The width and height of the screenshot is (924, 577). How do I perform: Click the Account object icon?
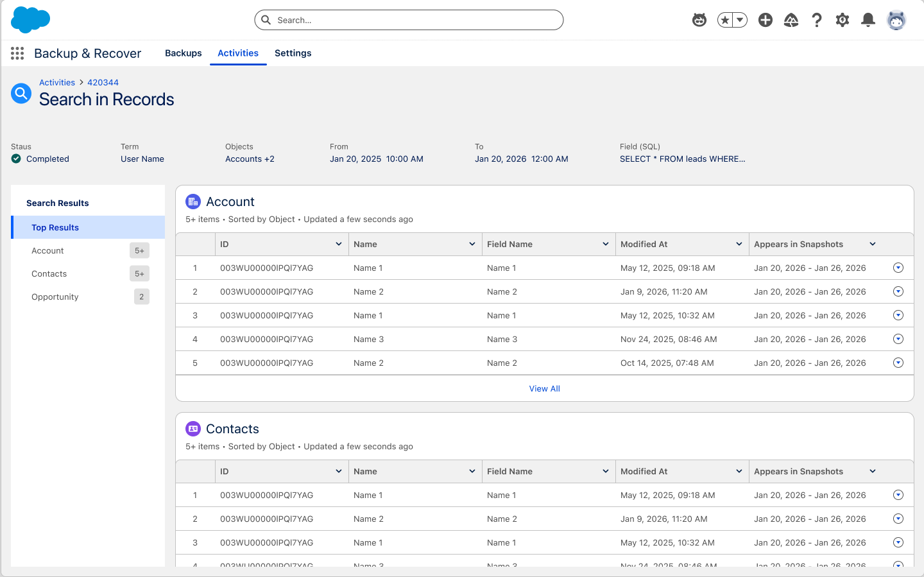tap(193, 202)
